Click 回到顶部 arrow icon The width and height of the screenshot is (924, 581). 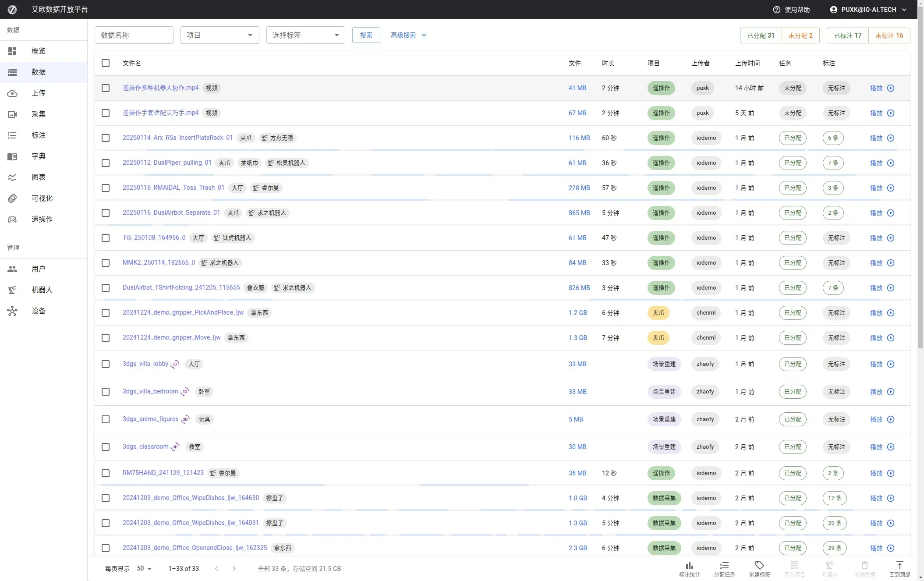[x=899, y=566]
